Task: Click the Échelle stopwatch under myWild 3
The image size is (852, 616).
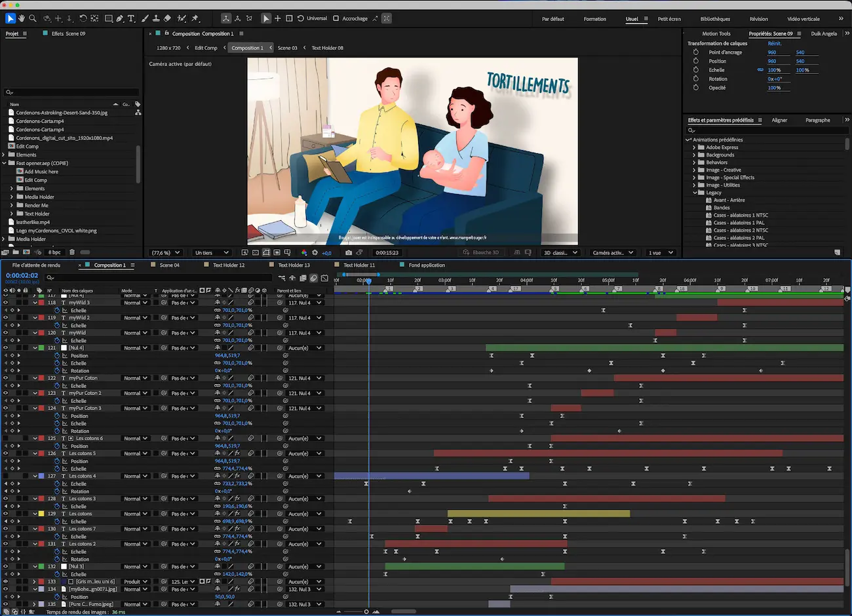Action: tap(57, 311)
